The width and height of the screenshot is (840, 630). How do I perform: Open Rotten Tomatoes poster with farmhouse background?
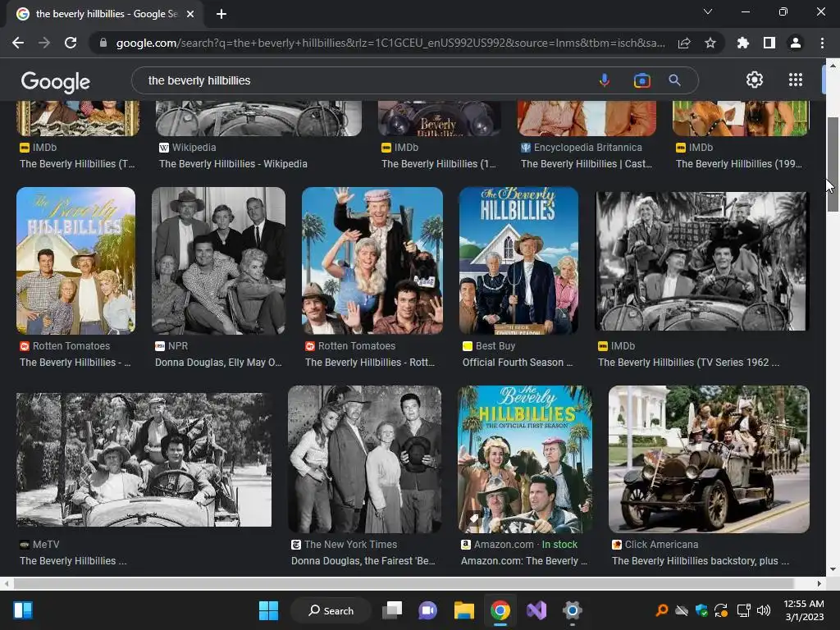click(x=76, y=260)
